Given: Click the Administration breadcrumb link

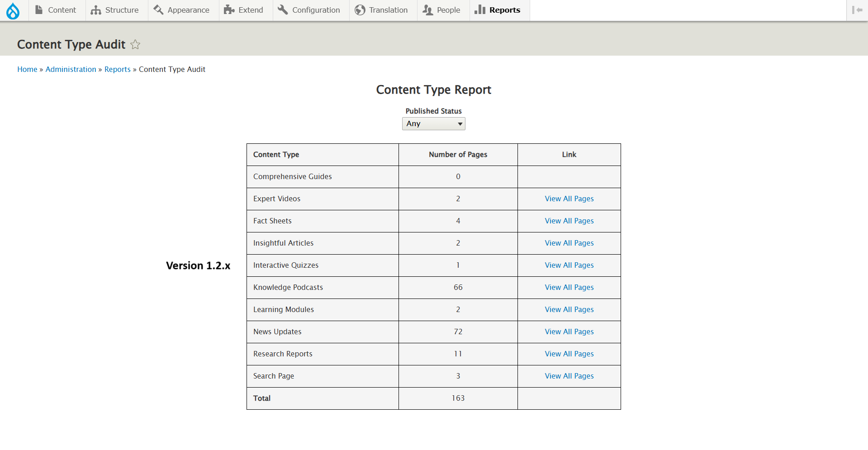Looking at the screenshot, I should pyautogui.click(x=71, y=69).
